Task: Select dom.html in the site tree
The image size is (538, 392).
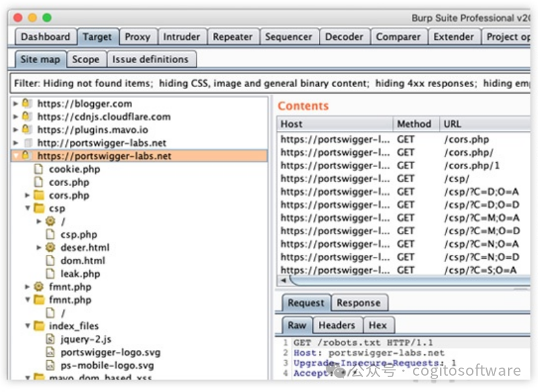Action: [83, 261]
